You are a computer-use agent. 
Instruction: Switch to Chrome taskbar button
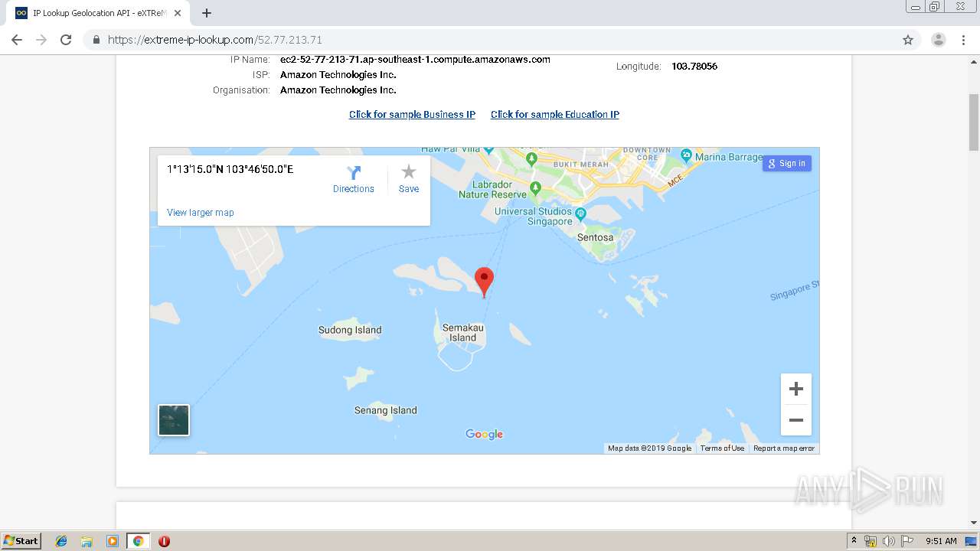pyautogui.click(x=138, y=541)
